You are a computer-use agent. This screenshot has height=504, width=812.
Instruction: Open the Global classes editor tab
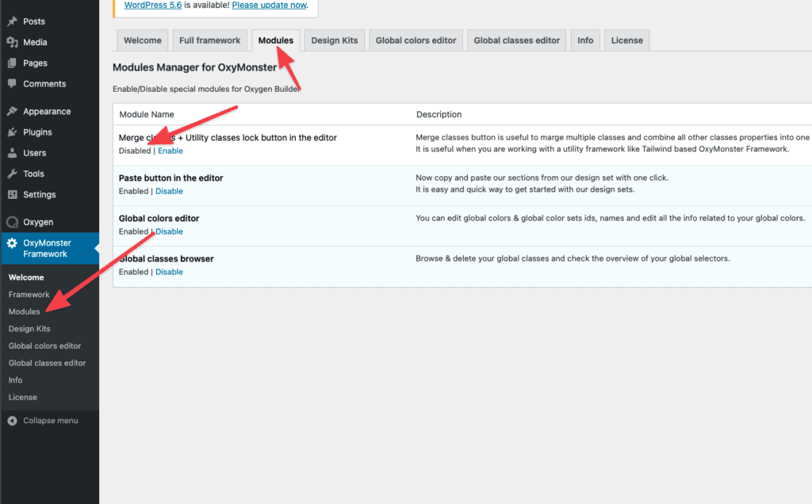517,40
